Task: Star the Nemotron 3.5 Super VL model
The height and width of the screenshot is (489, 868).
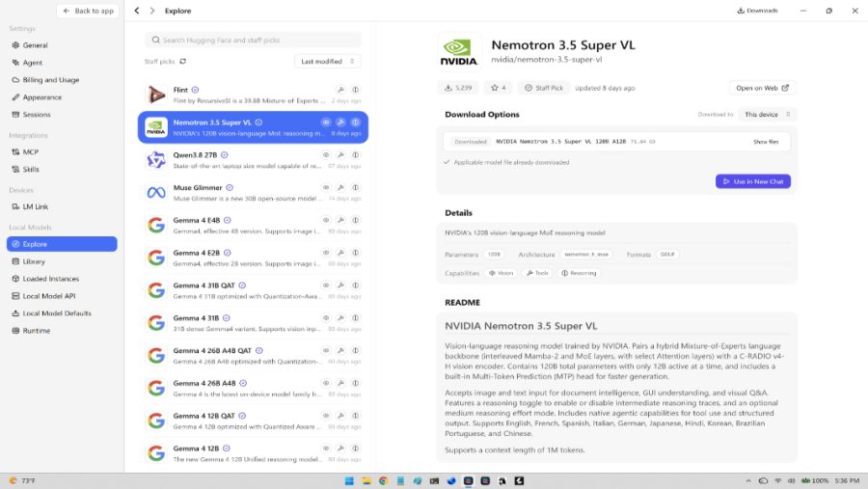Action: (x=499, y=88)
